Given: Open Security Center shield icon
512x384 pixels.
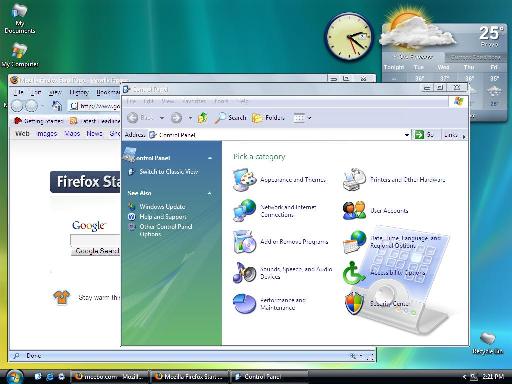Looking at the screenshot, I should point(354,303).
